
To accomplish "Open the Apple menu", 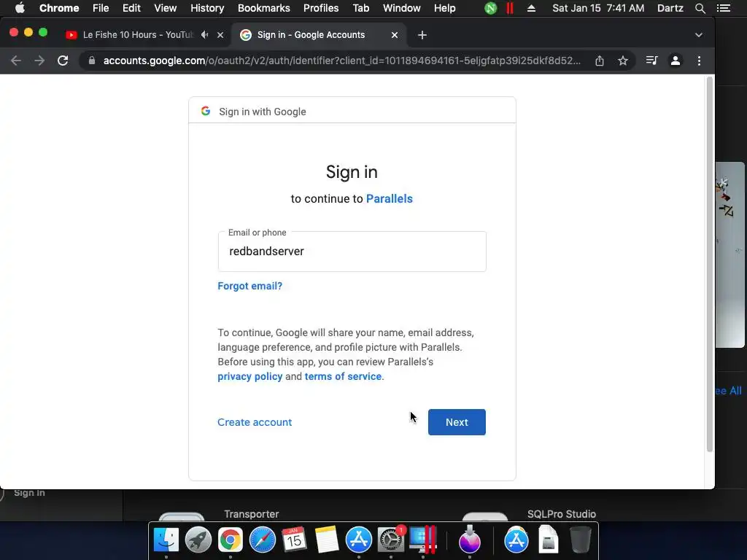I will point(20,8).
